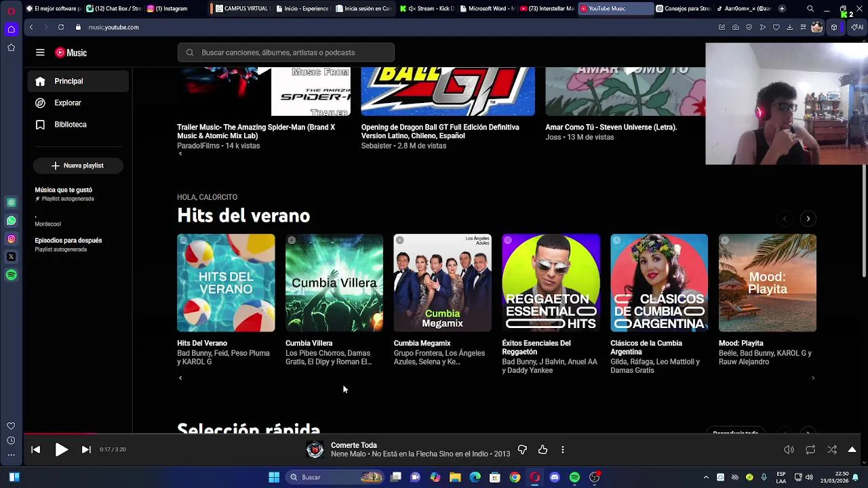Skip to next track
Screen dimensions: 868x488
86,449
